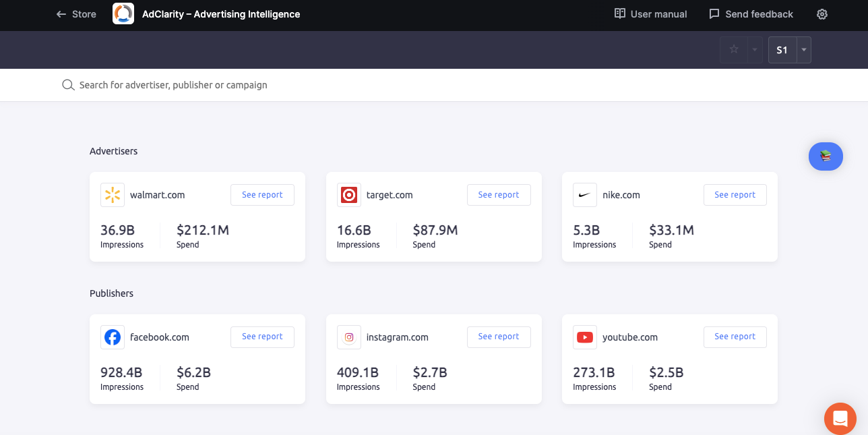Image resolution: width=868 pixels, height=435 pixels.
Task: Expand the dropdown arrow beside the star
Action: (755, 50)
